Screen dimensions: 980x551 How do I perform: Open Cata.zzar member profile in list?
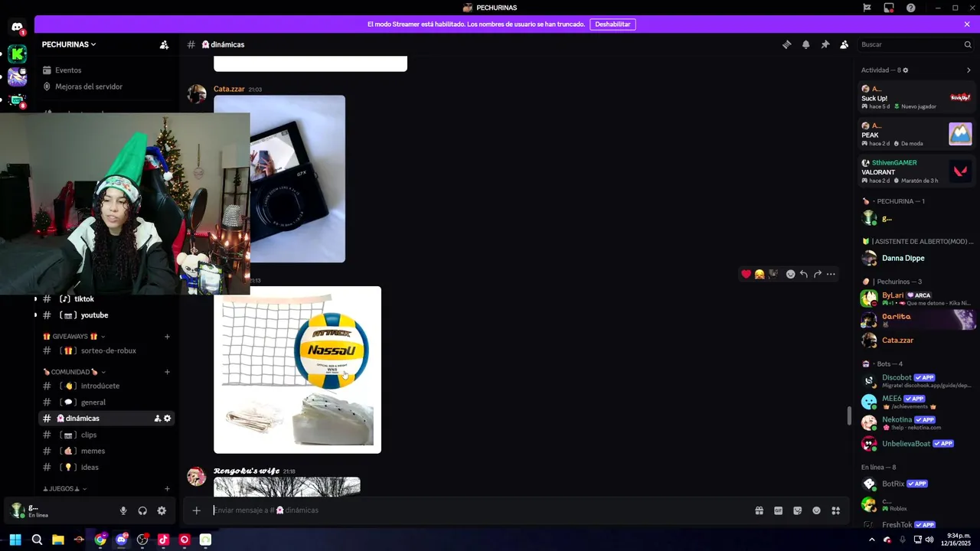click(x=917, y=341)
